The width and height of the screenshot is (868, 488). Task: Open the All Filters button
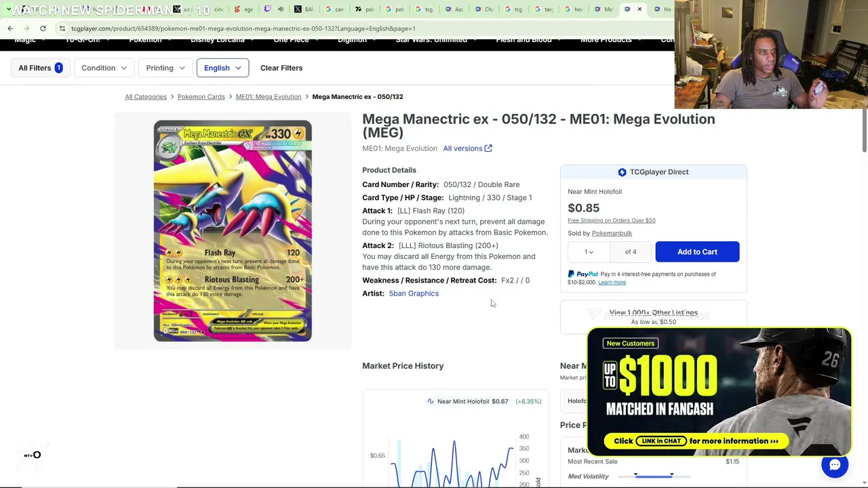pyautogui.click(x=40, y=68)
